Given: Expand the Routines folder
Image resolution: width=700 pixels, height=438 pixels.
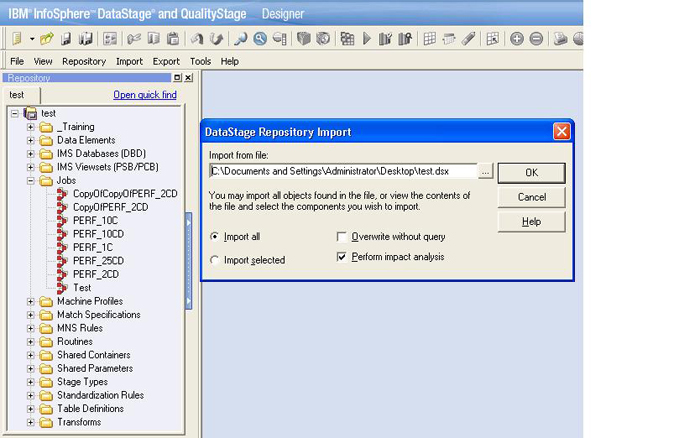Looking at the screenshot, I should (30, 342).
